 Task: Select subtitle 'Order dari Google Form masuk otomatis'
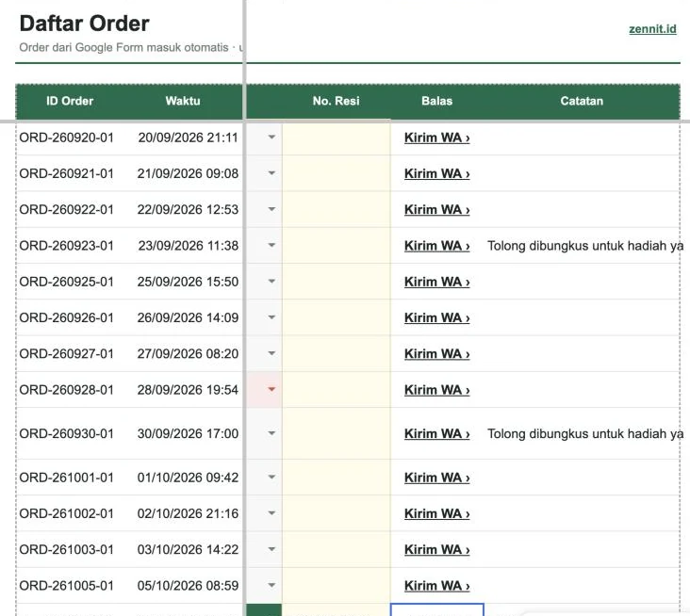[x=123, y=47]
